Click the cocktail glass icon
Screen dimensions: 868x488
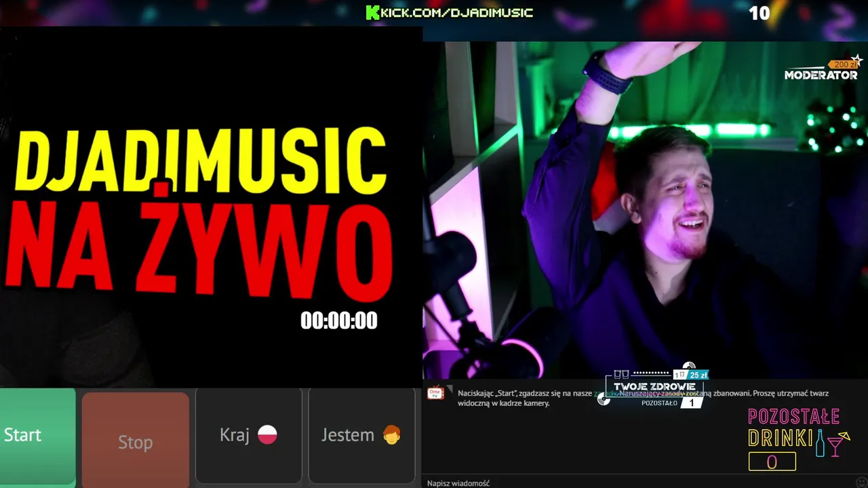pyautogui.click(x=838, y=443)
